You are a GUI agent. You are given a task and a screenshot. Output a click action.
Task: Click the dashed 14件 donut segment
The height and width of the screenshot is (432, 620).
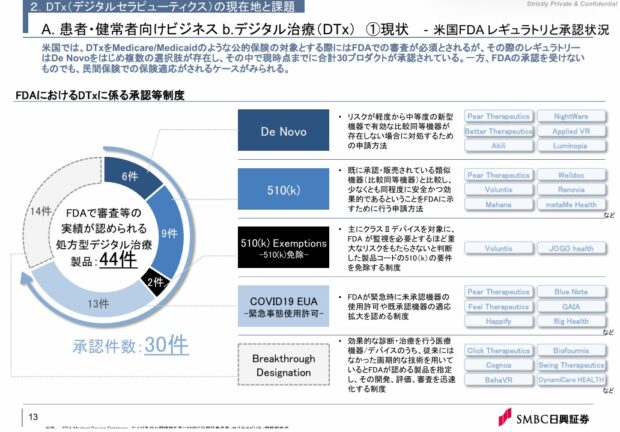tap(39, 210)
